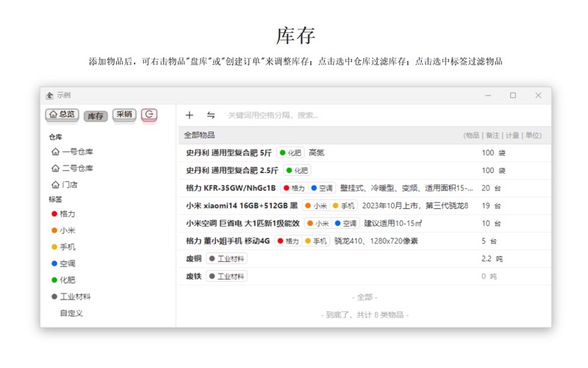588x368 pixels.
Task: Click 自定义 under the tag list
Action: (x=71, y=313)
